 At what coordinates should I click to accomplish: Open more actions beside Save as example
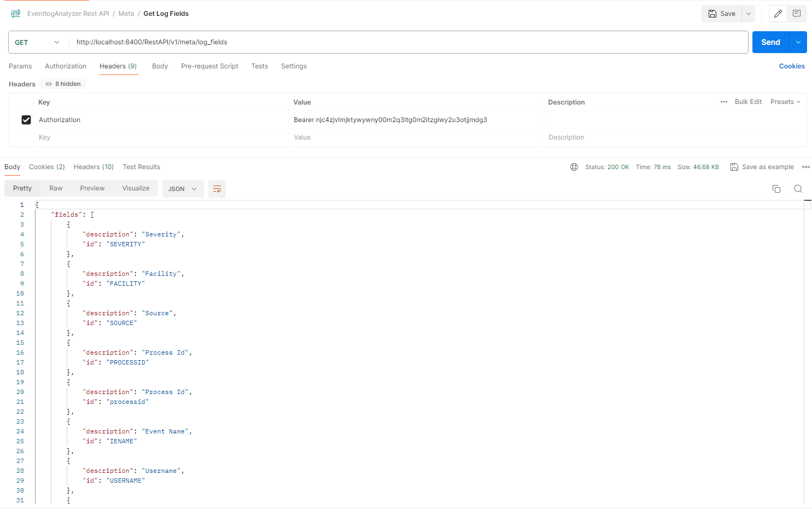pos(806,167)
